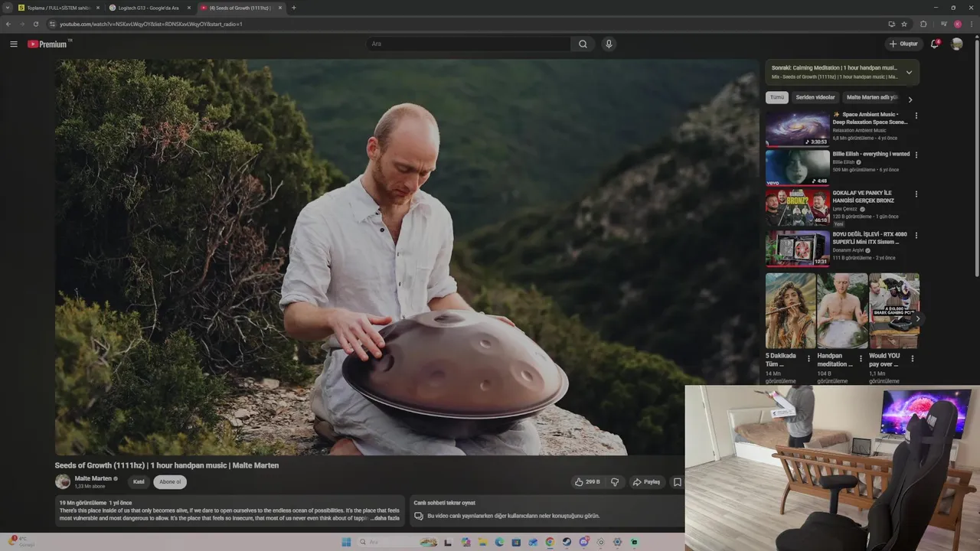
Task: Bookmark this page with the star icon
Action: pyautogui.click(x=904, y=24)
